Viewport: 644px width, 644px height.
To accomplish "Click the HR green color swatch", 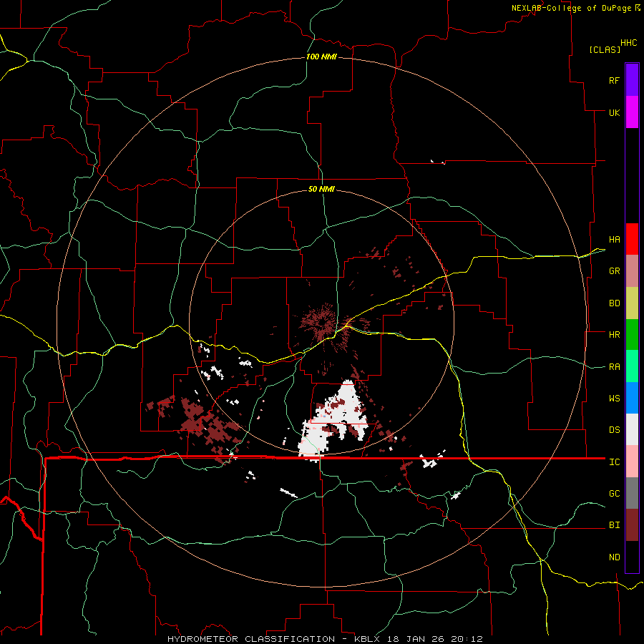I will click(632, 335).
